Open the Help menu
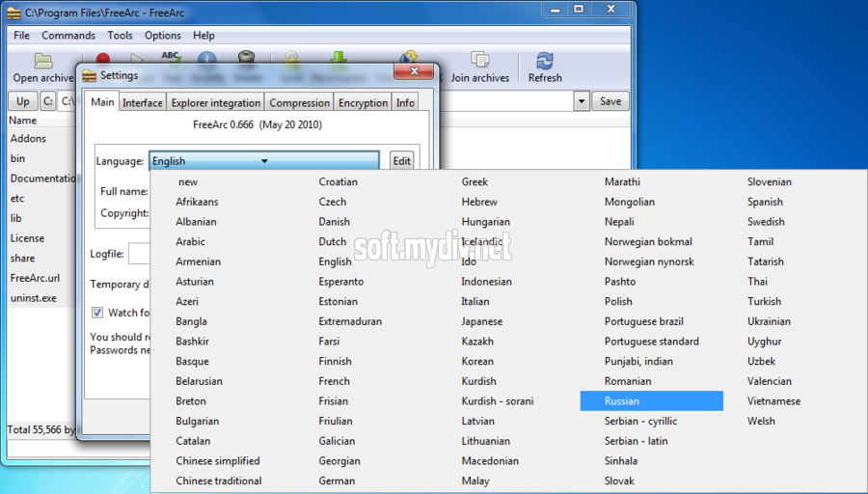The height and width of the screenshot is (494, 868). [x=203, y=36]
